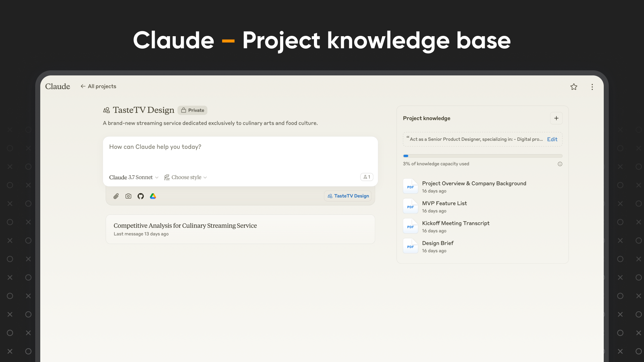Viewport: 644px width, 362px height.
Task: Go back to All projects
Action: [98, 86]
